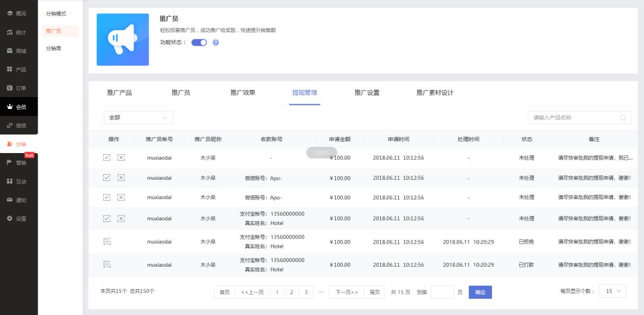Open 分销商 in the submenu
The height and width of the screenshot is (315, 644).
pyautogui.click(x=54, y=48)
